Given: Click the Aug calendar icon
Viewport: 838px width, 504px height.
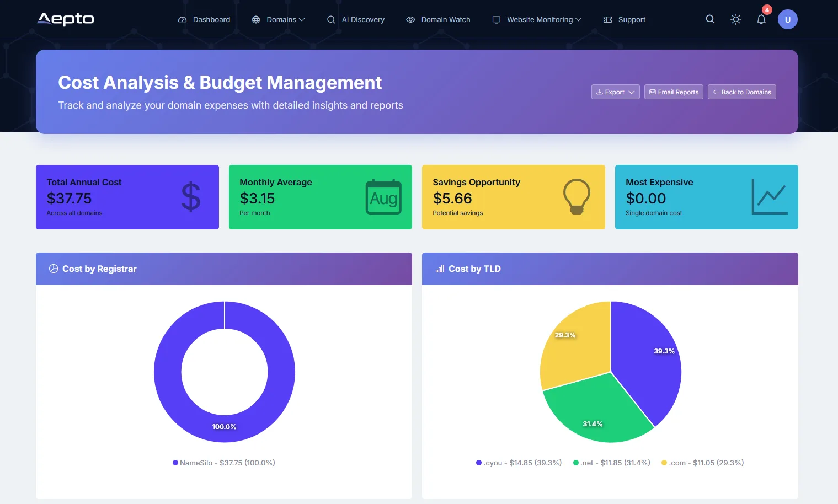Looking at the screenshot, I should click(383, 197).
